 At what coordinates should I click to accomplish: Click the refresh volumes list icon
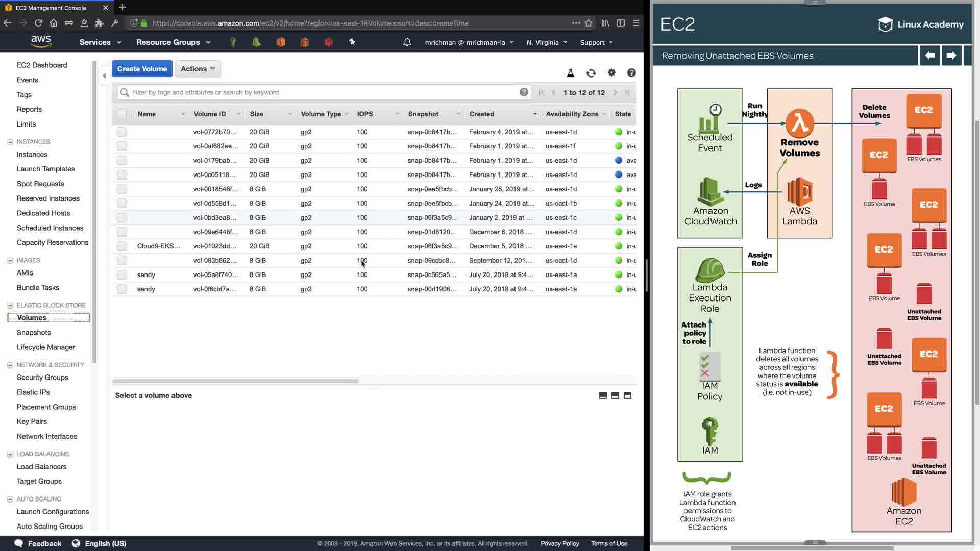591,73
